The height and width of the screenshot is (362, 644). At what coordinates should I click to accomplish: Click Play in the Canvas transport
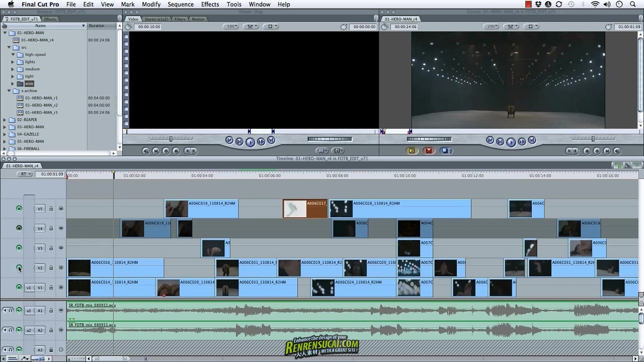511,142
